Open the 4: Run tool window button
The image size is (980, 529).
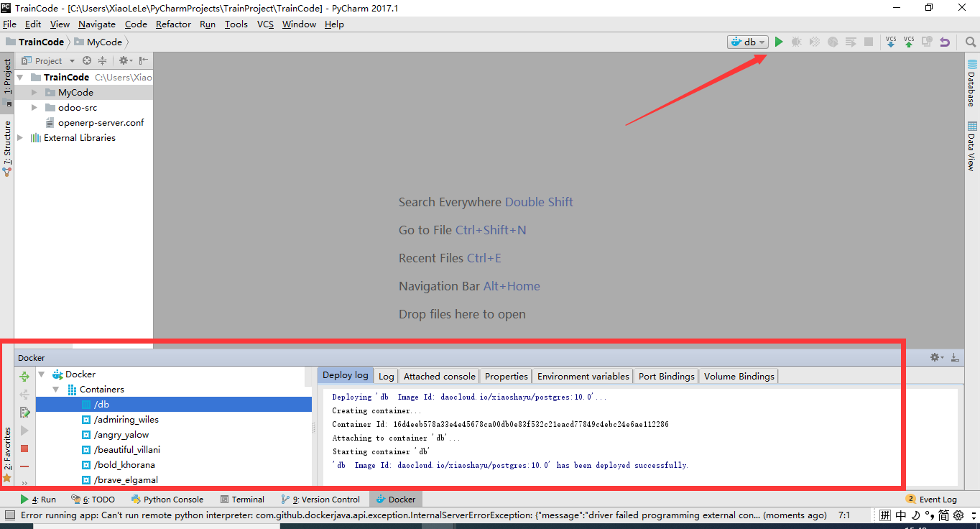pyautogui.click(x=38, y=499)
